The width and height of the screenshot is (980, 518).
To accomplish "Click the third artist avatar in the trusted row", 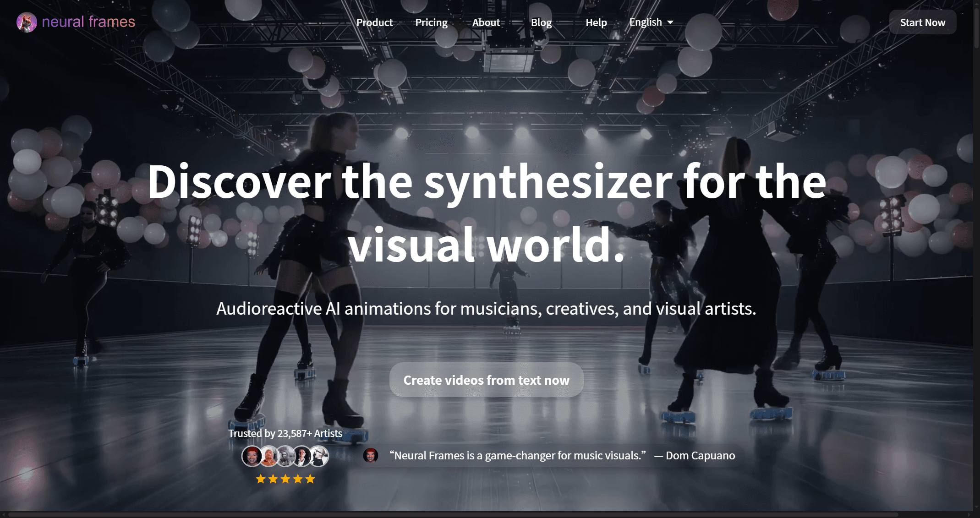I will pos(285,456).
